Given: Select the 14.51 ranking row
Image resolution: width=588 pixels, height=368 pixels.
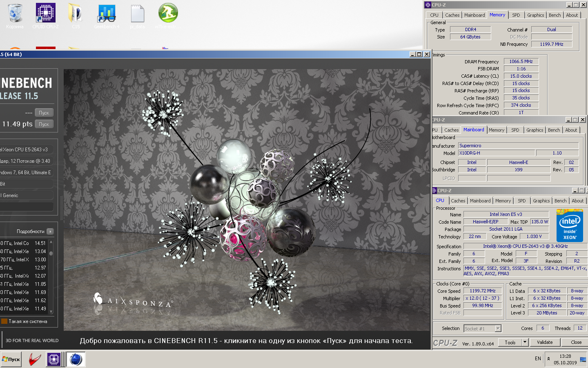Looking at the screenshot, I should [24, 243].
